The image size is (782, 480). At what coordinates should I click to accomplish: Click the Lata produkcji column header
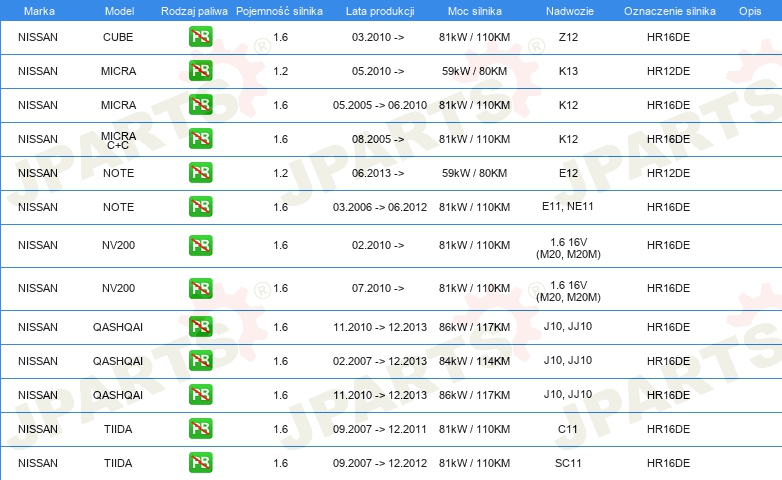(380, 11)
